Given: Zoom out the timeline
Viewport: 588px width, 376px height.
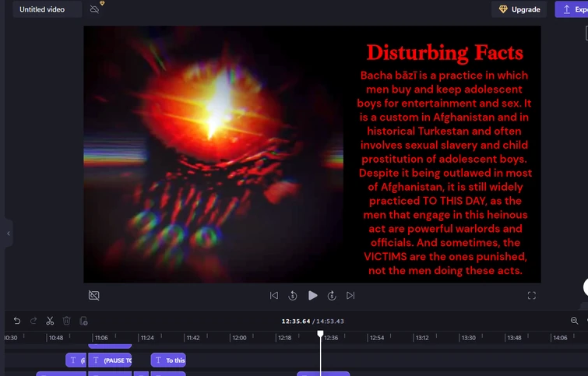Looking at the screenshot, I should [x=575, y=321].
